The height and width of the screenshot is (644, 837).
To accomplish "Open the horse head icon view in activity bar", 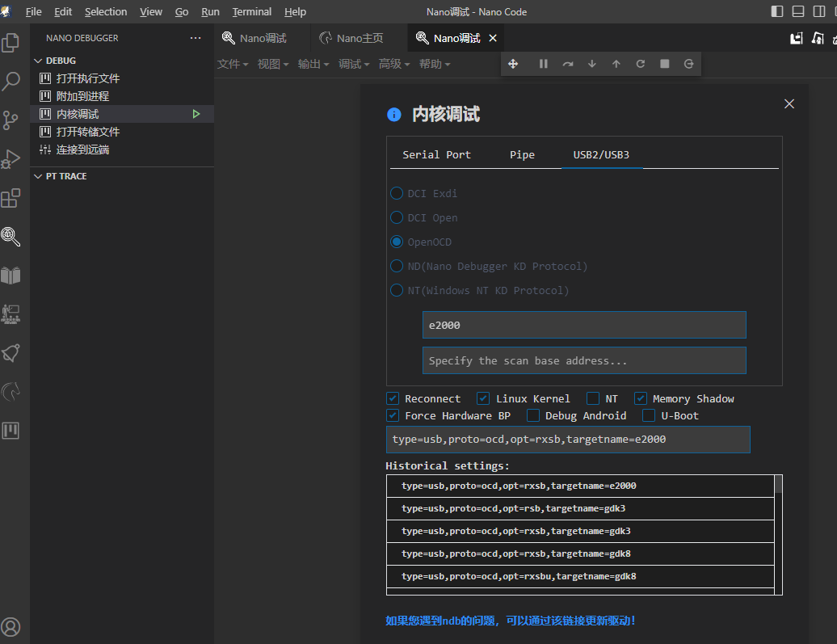I will pos(11,392).
